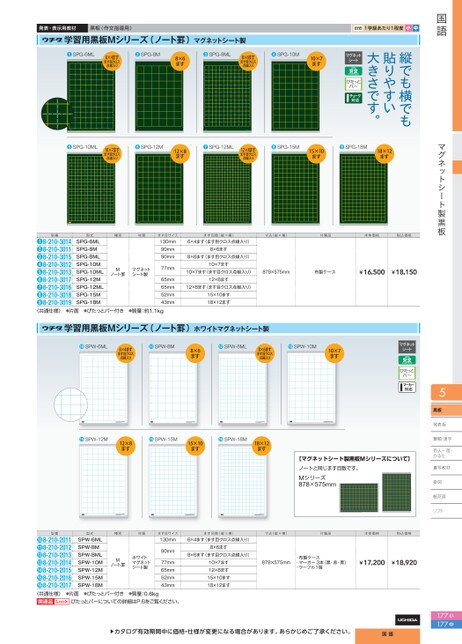Viewport: 462px width, 644px height.
Task: Click the orange 10×7ます badge on SPG-10M
Action: coord(316,61)
